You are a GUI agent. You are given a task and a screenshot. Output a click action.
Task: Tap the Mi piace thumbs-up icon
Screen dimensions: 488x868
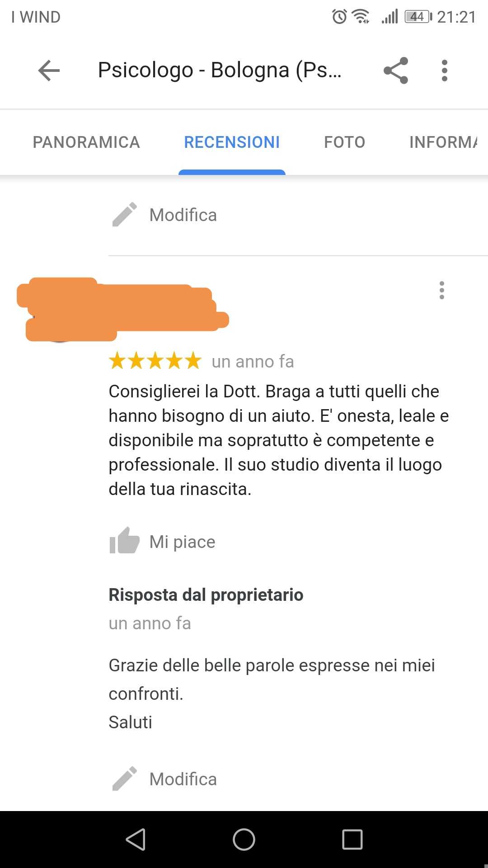coord(124,541)
